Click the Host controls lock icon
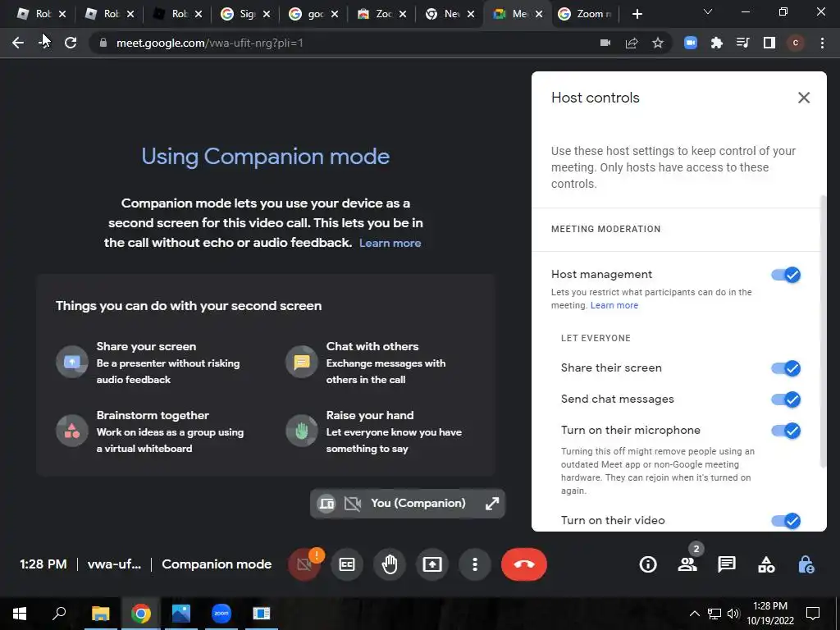 (x=806, y=564)
